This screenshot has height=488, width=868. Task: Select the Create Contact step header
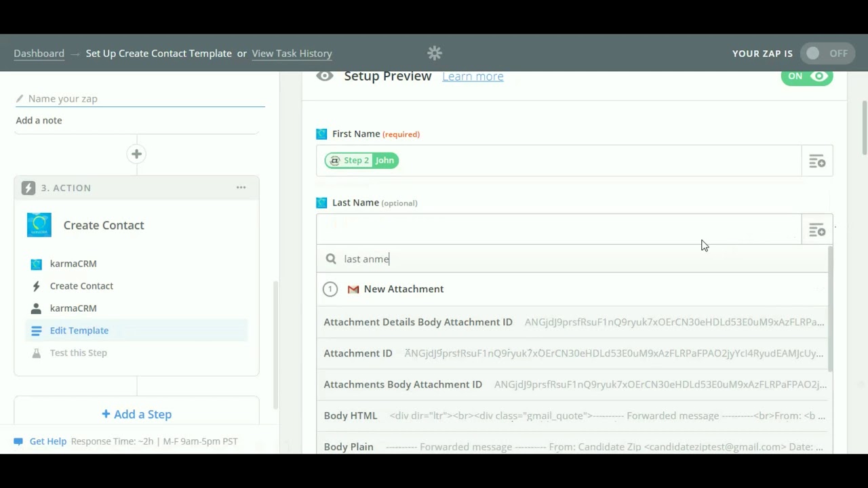tap(104, 225)
